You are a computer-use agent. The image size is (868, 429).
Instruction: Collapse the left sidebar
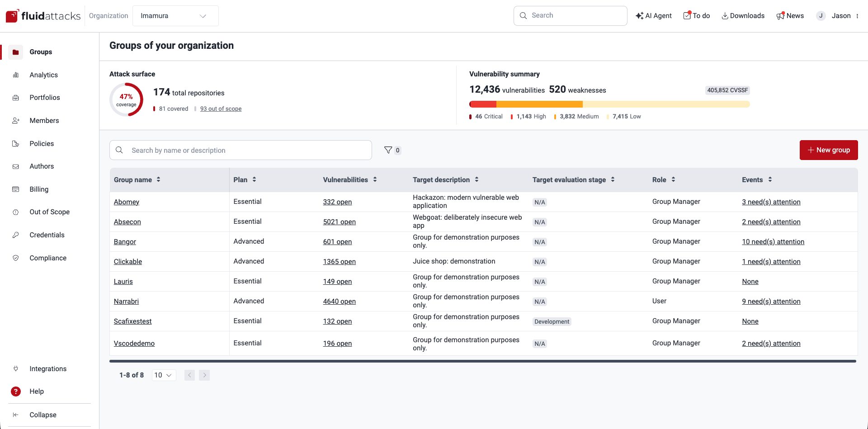pos(42,415)
